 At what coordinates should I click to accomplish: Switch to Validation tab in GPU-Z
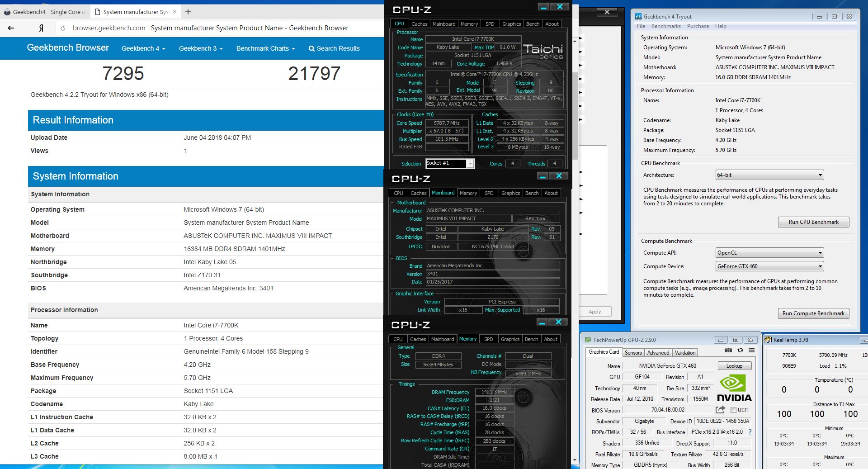click(x=685, y=353)
